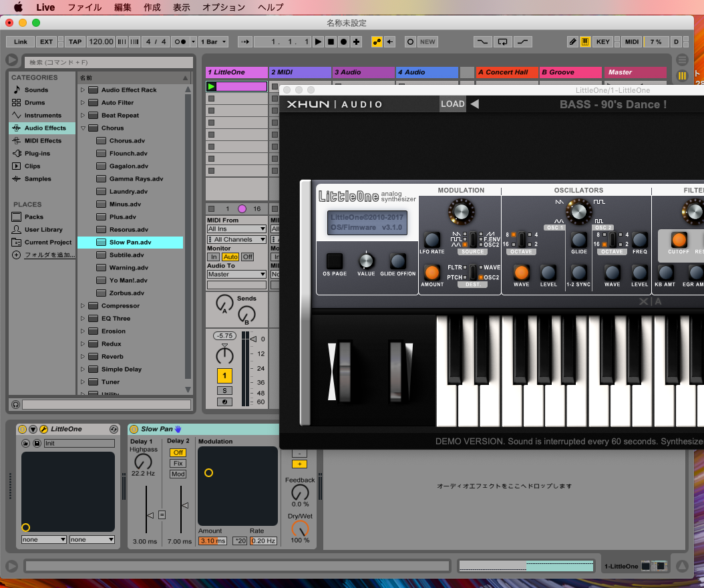Viewport: 704px width, 588px height.
Task: Open Audio To Master dropdown
Action: tap(236, 274)
